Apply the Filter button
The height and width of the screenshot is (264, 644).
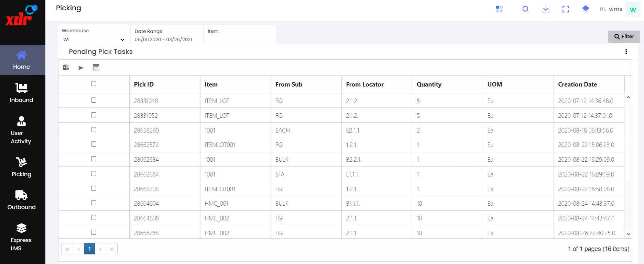(x=624, y=37)
